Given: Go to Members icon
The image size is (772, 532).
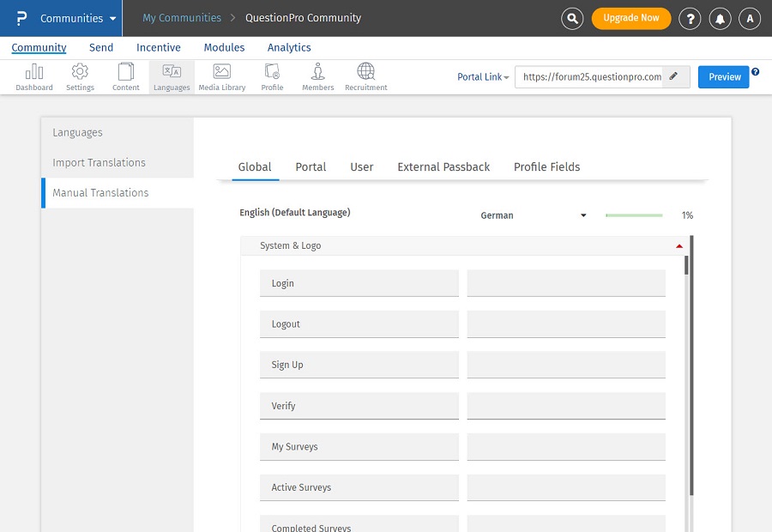Looking at the screenshot, I should 318,76.
